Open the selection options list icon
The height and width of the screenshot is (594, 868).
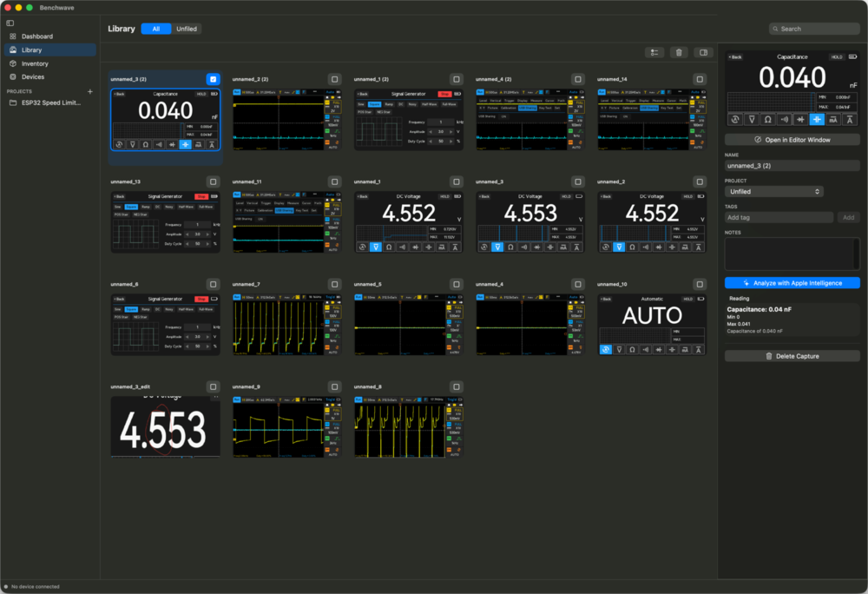coord(654,53)
